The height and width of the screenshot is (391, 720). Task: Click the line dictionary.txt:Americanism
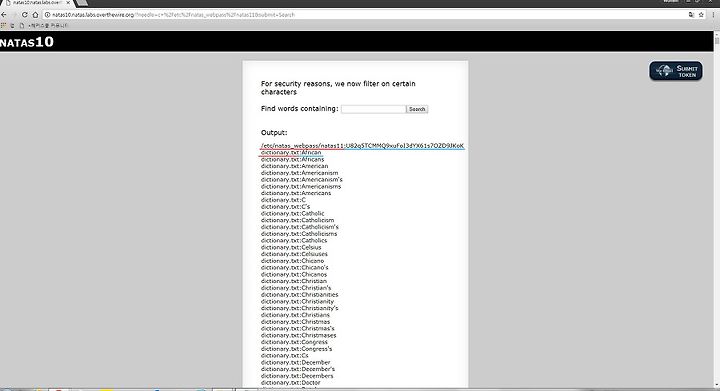tap(299, 173)
